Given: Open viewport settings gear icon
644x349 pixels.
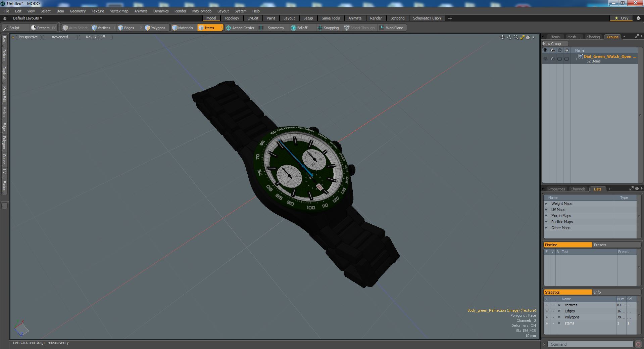Looking at the screenshot, I should pos(528,37).
